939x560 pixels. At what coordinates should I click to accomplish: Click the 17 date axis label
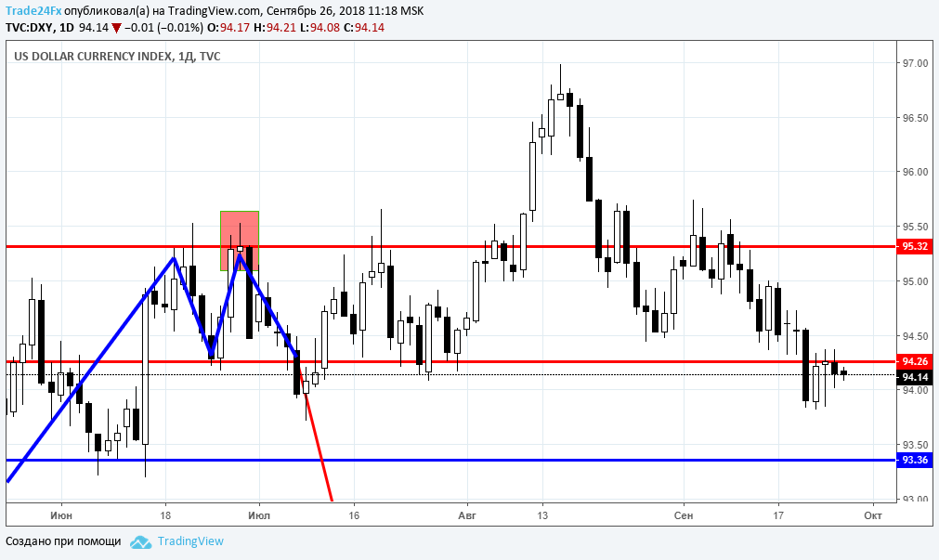pos(778,515)
